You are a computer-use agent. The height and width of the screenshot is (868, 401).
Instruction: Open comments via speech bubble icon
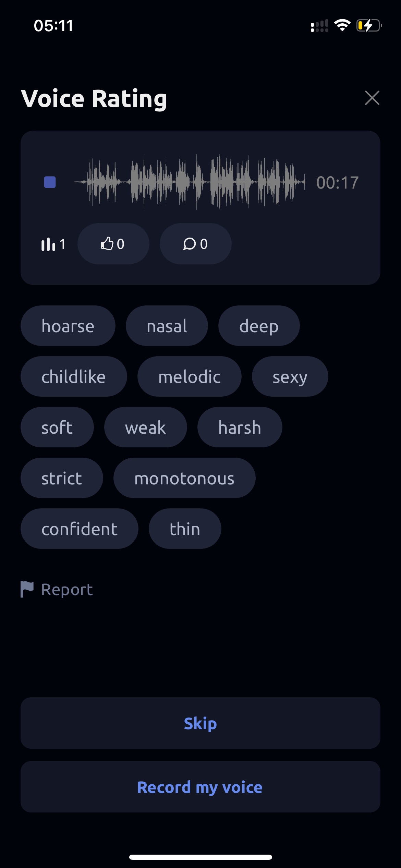[x=189, y=244]
